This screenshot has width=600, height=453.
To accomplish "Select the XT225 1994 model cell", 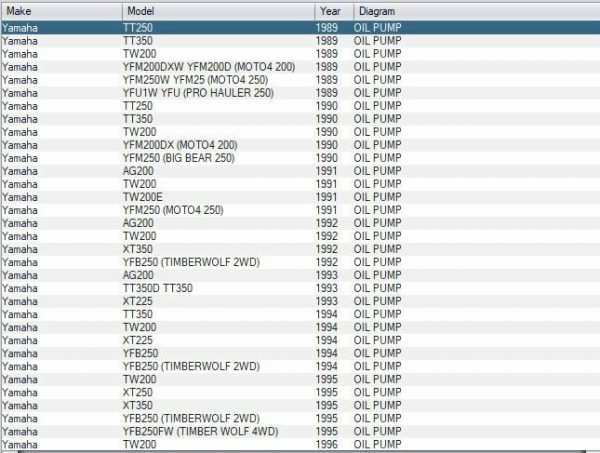I will coord(138,340).
